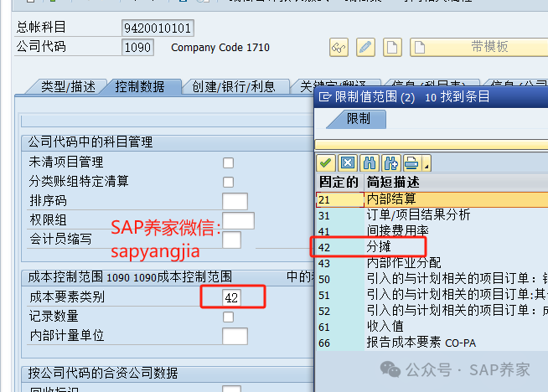
Task: Cancel the value list with X icon
Action: tap(348, 162)
